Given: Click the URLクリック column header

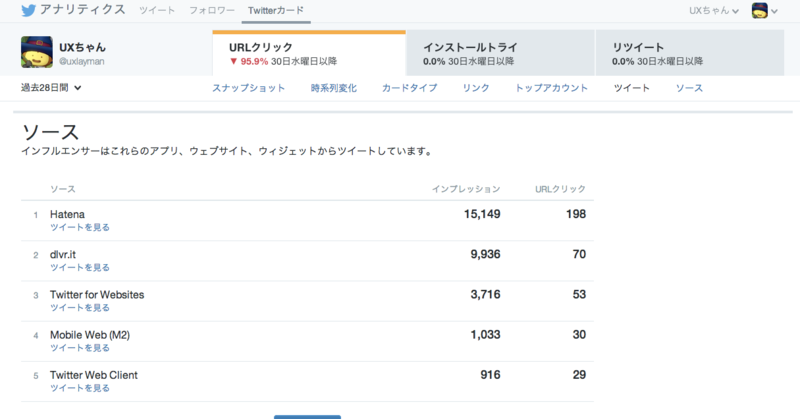Looking at the screenshot, I should coord(560,189).
